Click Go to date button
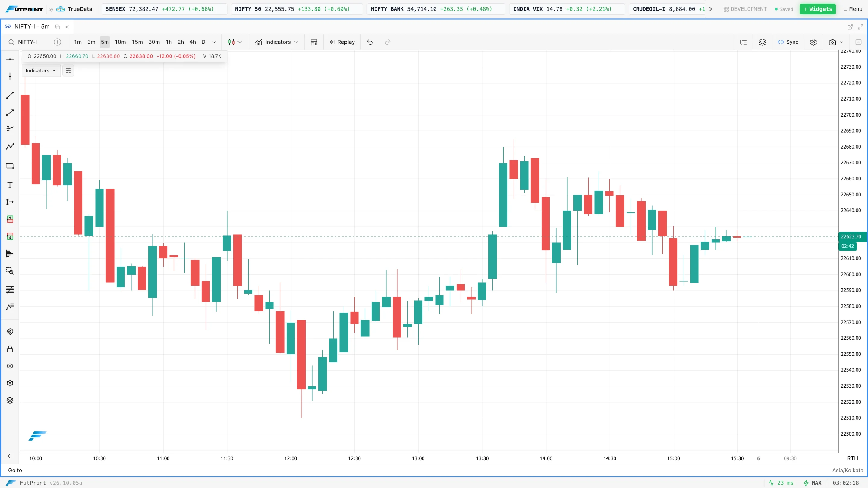 15,471
